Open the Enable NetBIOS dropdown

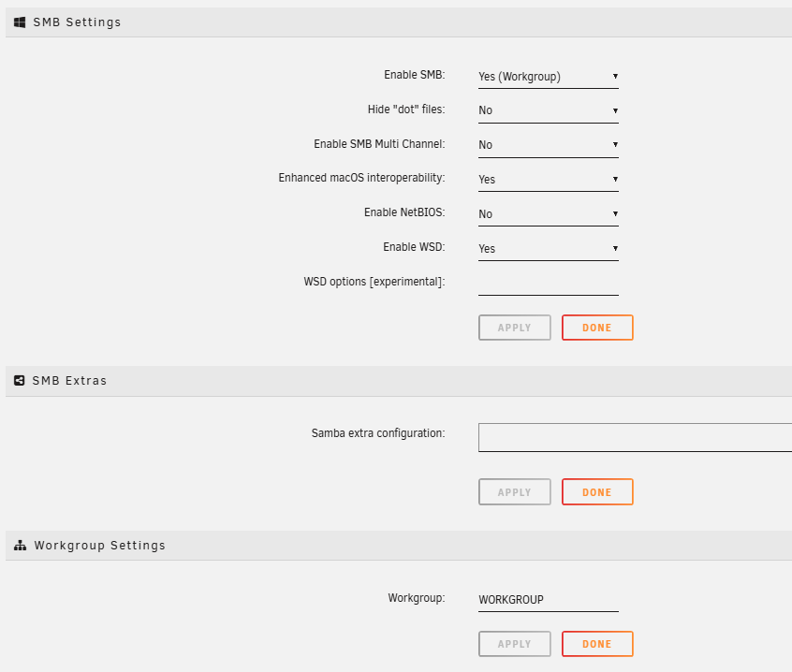pyautogui.click(x=548, y=214)
